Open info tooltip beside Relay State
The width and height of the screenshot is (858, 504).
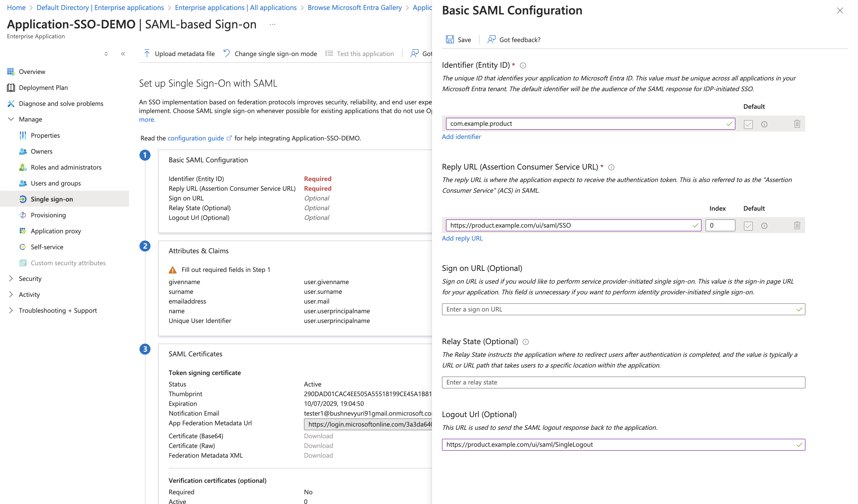pyautogui.click(x=525, y=342)
